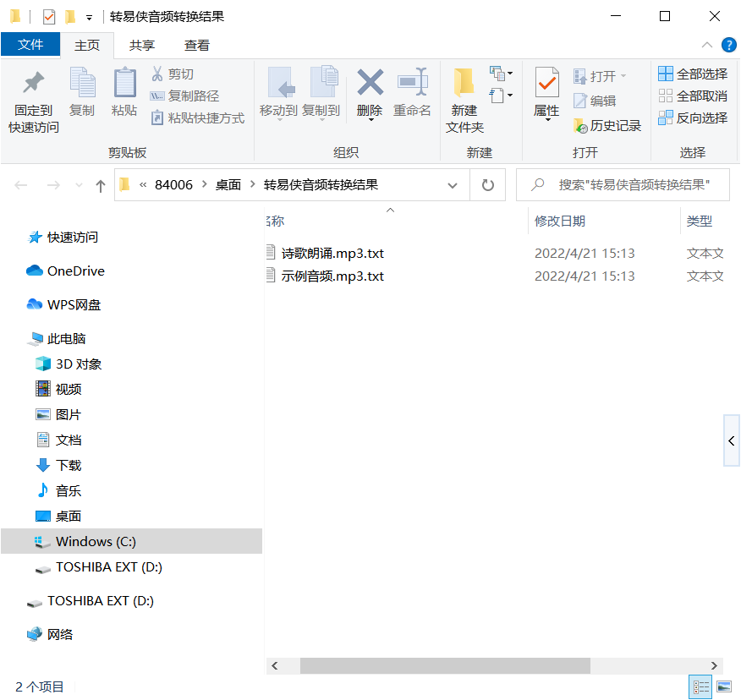Click Paste shortcut (粘贴快捷方式)
Viewport: 741px width, 700px height.
[x=198, y=118]
